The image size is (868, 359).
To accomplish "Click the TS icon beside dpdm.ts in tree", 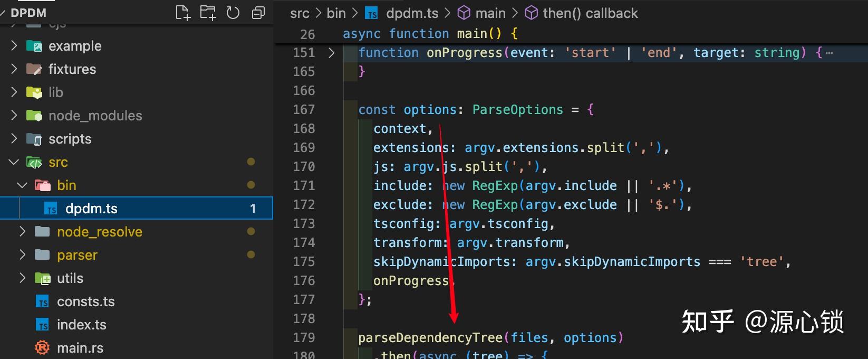I will 51,209.
